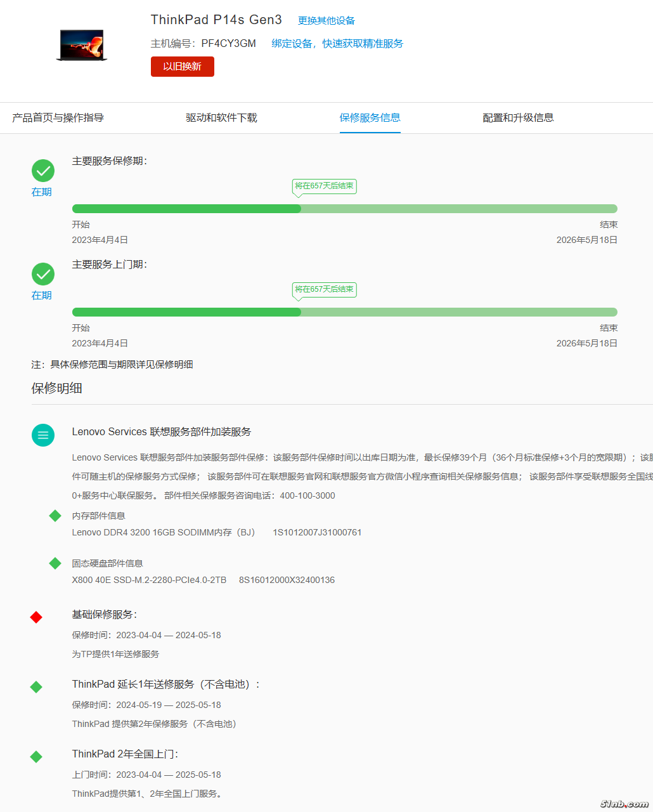Click the green diamond beside ThinkPad 2年全国上门
This screenshot has width=653, height=812.
[x=36, y=757]
